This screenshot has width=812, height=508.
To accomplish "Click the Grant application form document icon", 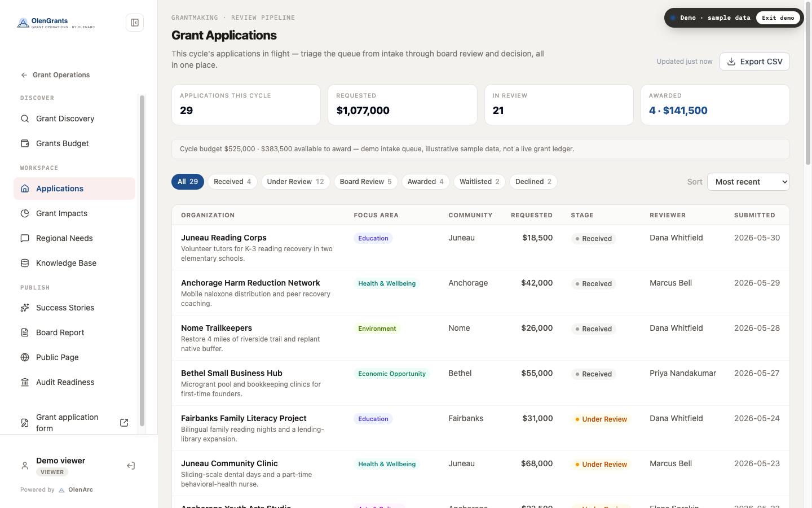I will (25, 423).
